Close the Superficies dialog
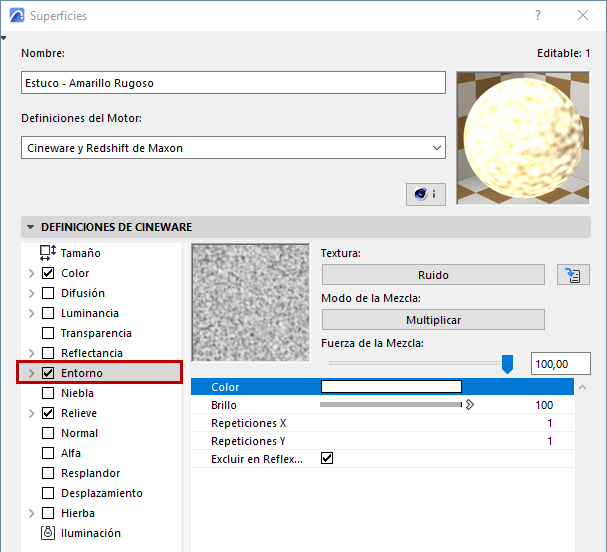This screenshot has height=552, width=607. 583,15
